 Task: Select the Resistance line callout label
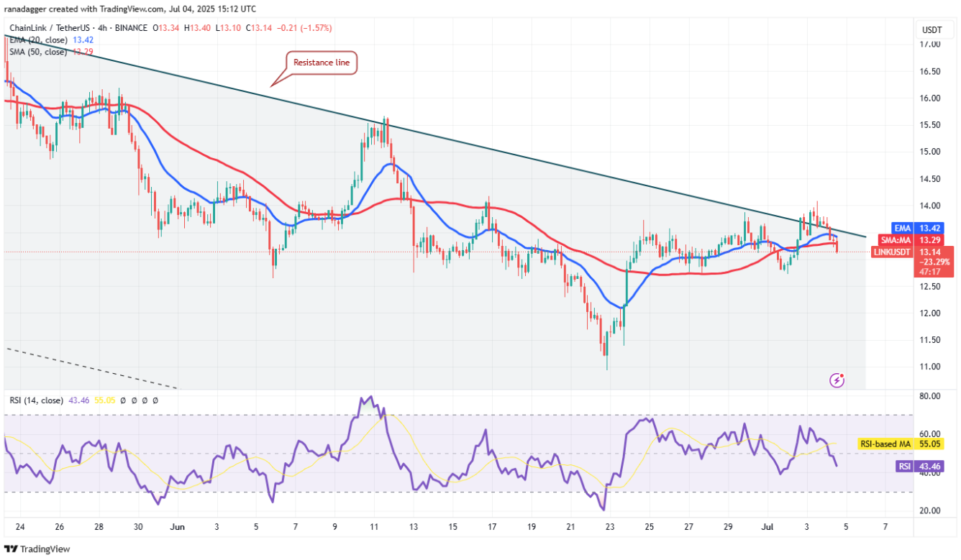(x=322, y=63)
